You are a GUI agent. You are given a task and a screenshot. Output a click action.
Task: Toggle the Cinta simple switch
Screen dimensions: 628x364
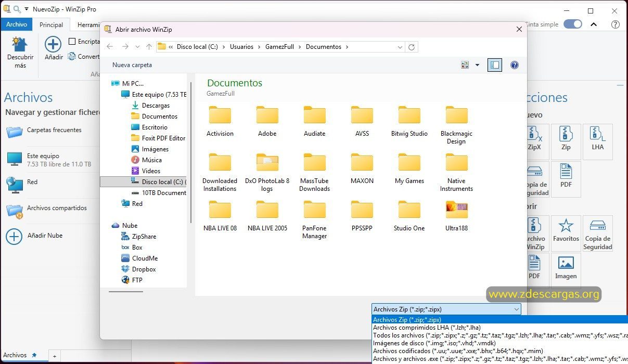point(572,24)
